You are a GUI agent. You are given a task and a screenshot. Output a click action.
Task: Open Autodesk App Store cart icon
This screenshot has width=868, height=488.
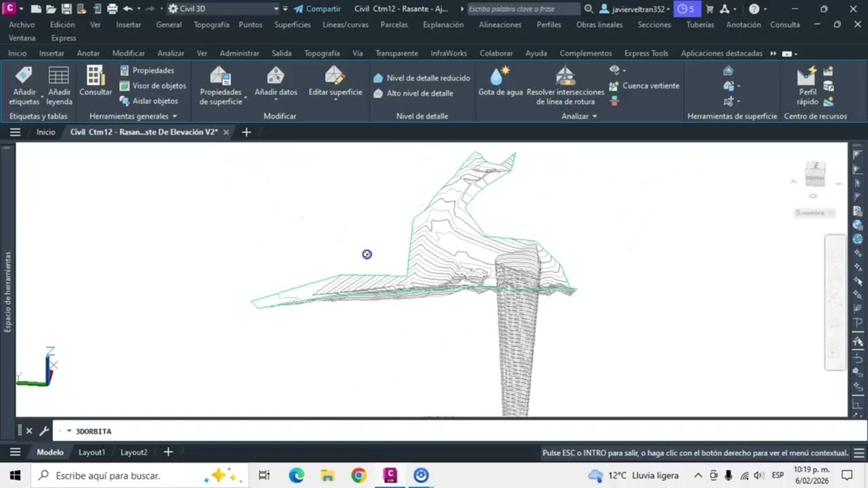[709, 9]
